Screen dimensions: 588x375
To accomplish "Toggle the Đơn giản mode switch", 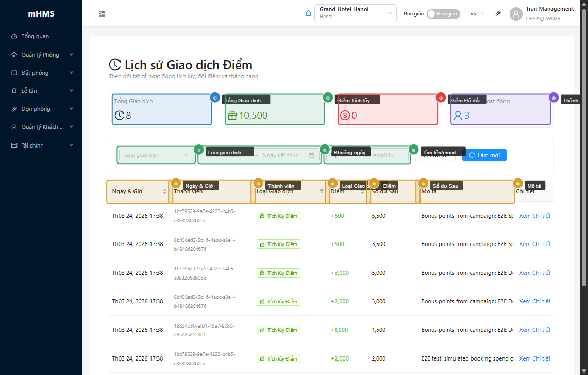I will 443,14.
